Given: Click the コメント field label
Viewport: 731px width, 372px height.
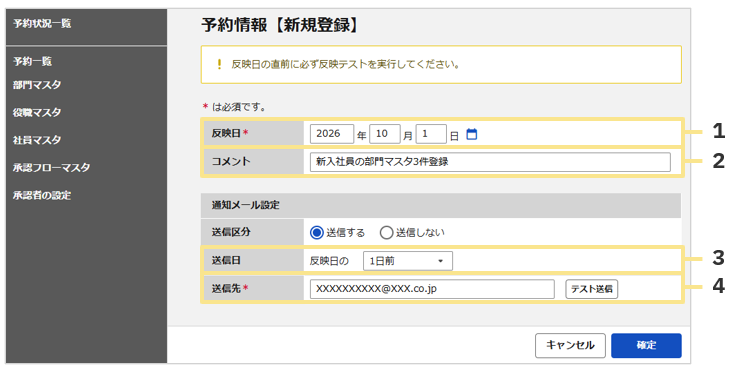Looking at the screenshot, I should [x=231, y=162].
